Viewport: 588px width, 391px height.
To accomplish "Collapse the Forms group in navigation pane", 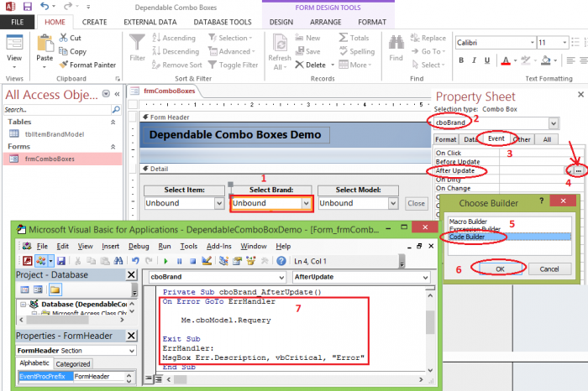I will pyautogui.click(x=113, y=147).
